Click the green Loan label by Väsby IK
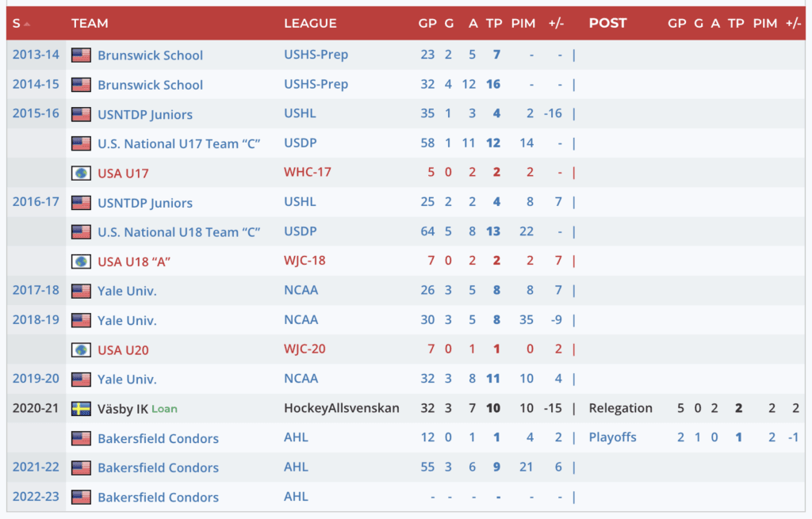 [165, 409]
